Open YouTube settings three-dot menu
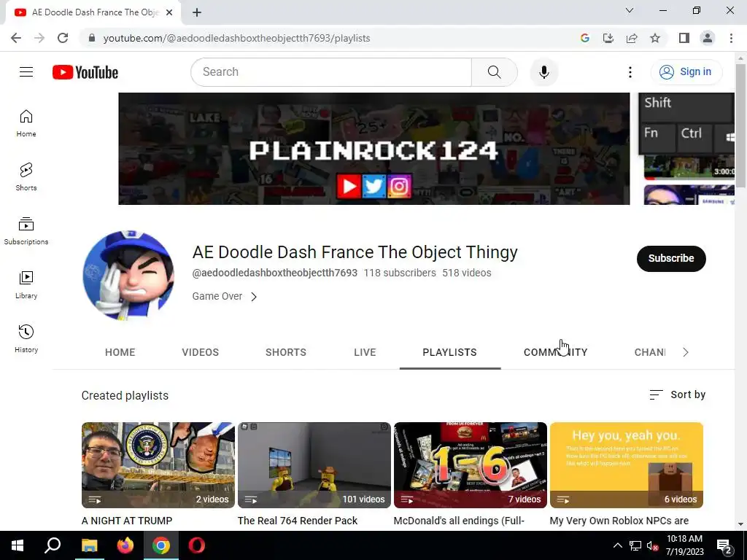Viewport: 747px width, 560px height. point(630,72)
